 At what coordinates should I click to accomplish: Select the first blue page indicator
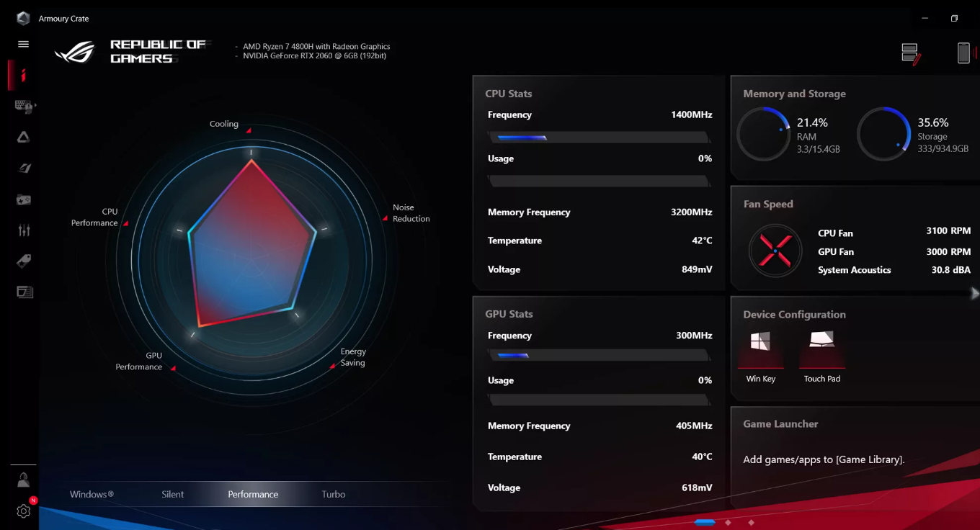tap(705, 522)
